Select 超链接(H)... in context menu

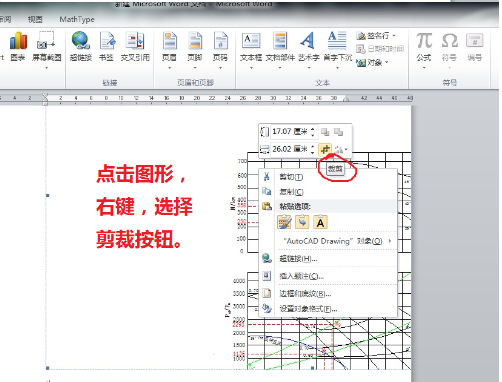coord(328,258)
